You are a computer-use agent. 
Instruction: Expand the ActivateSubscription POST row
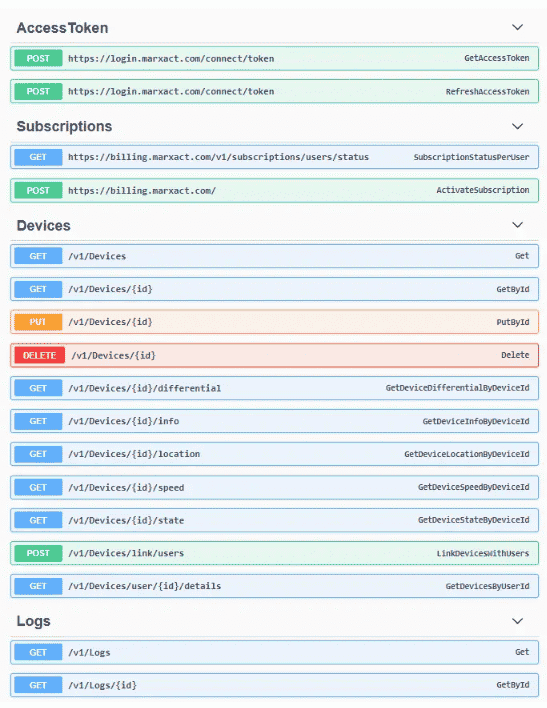click(274, 190)
